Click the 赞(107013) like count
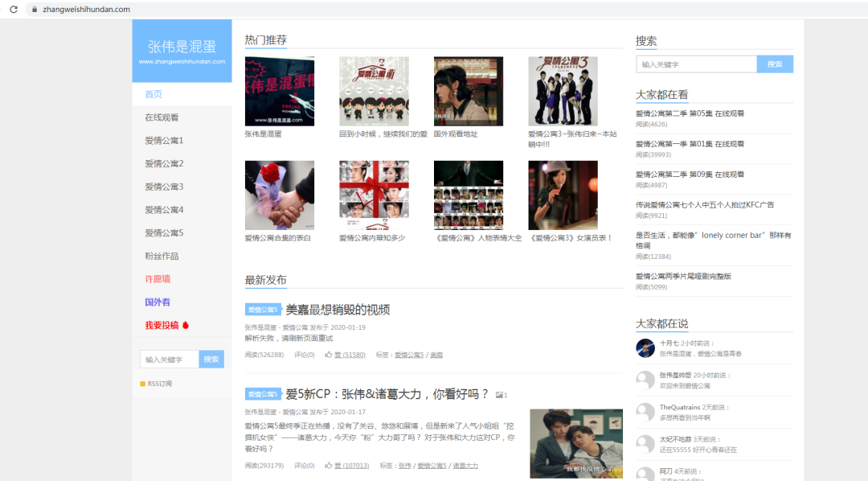 pos(351,466)
